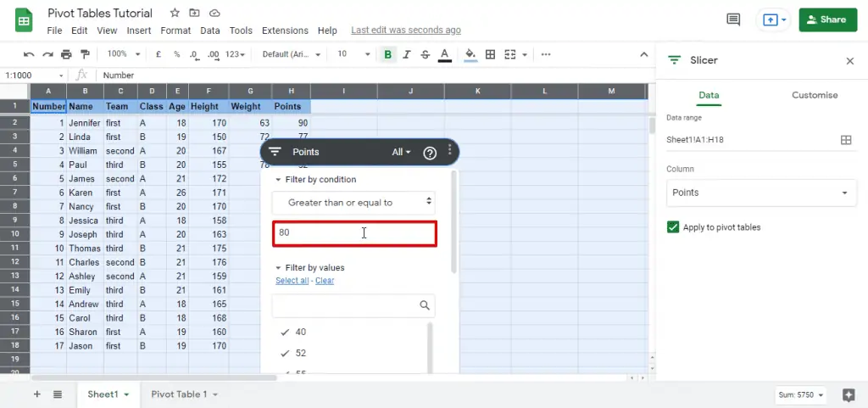Viewport: 868px width, 408px height.
Task: Open more number formats 123 dropdown
Action: pyautogui.click(x=236, y=54)
